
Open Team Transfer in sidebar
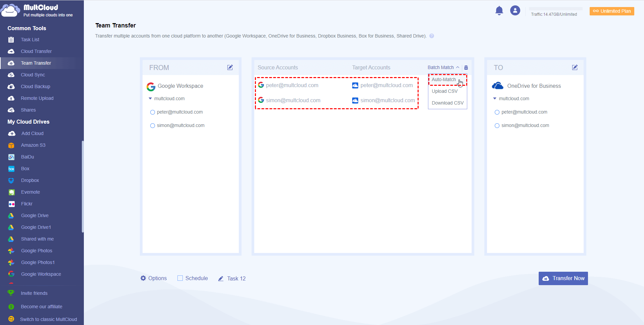pyautogui.click(x=42, y=63)
